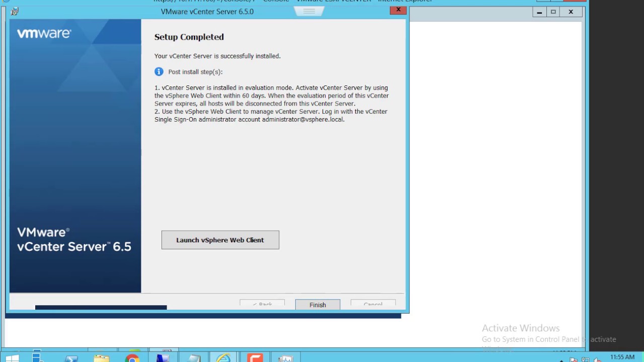
Task: Click the administrator@vsphere.local account text
Action: (x=302, y=120)
